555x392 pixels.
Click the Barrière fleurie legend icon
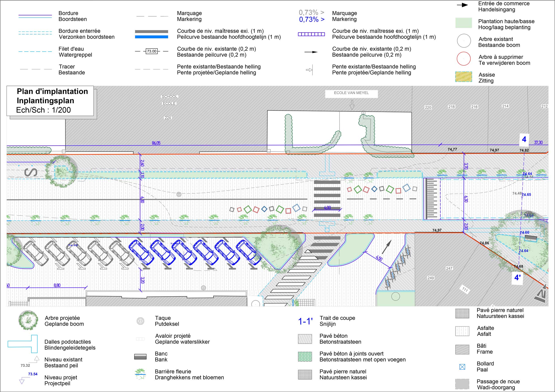click(x=140, y=374)
